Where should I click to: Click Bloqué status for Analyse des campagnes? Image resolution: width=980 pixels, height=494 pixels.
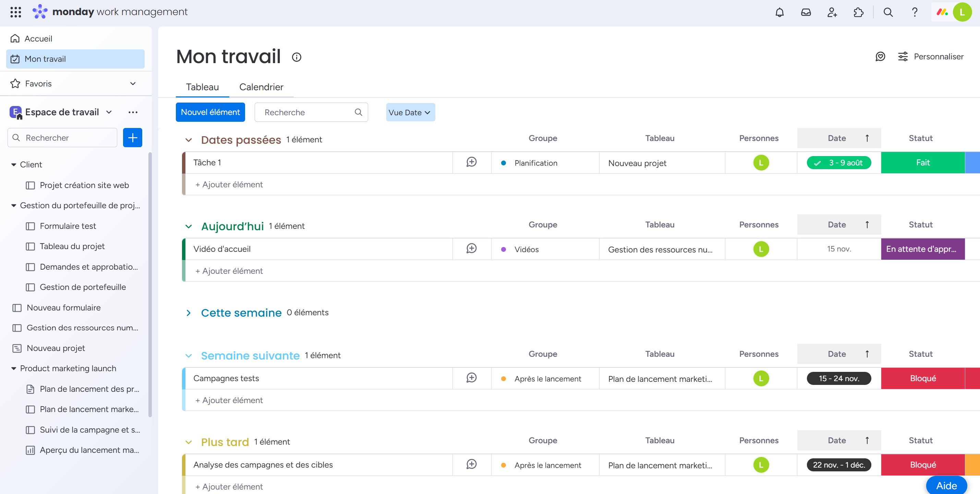pos(922,465)
